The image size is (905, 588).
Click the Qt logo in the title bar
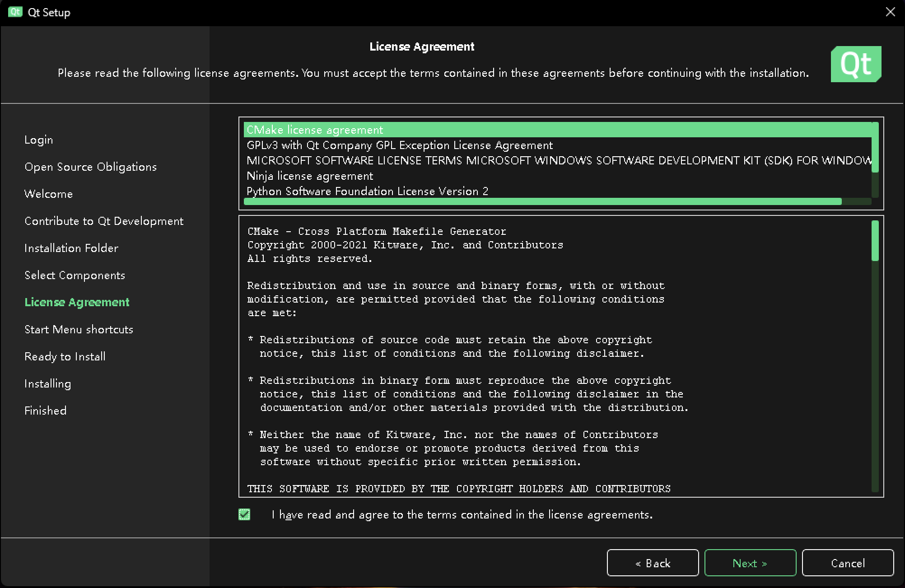click(15, 12)
